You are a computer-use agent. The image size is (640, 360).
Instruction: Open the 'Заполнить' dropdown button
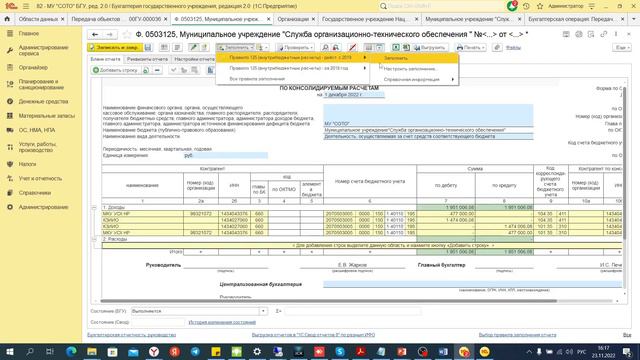click(235, 48)
